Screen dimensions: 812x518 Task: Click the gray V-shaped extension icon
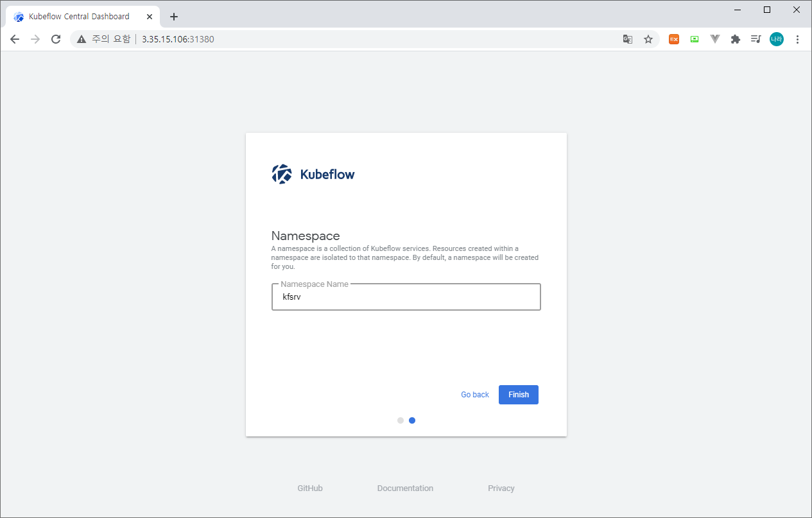[x=715, y=39]
